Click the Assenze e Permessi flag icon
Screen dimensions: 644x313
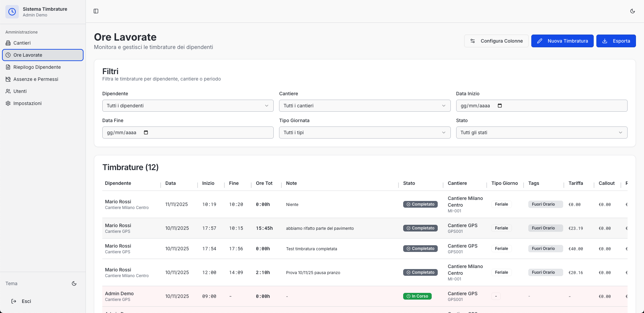tap(8, 79)
